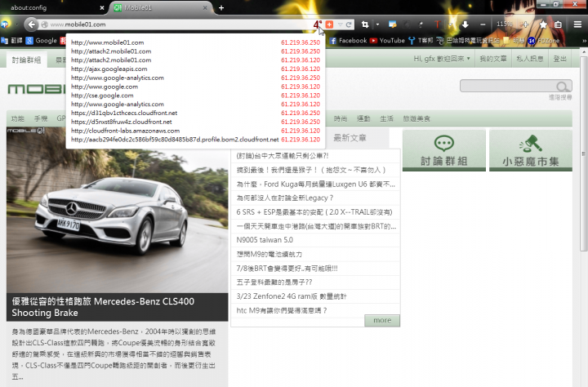Open the 生活 navigation menu item

point(386,118)
